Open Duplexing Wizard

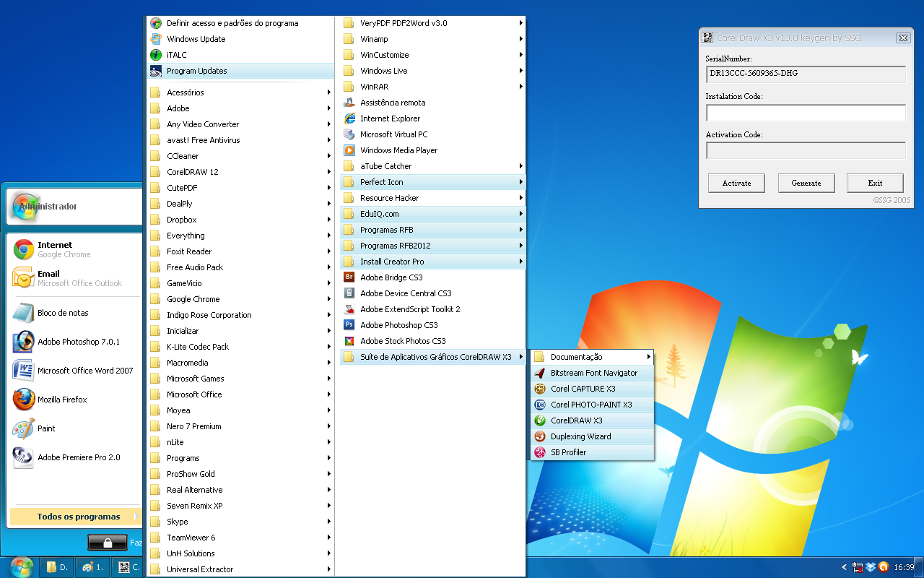pos(592,436)
